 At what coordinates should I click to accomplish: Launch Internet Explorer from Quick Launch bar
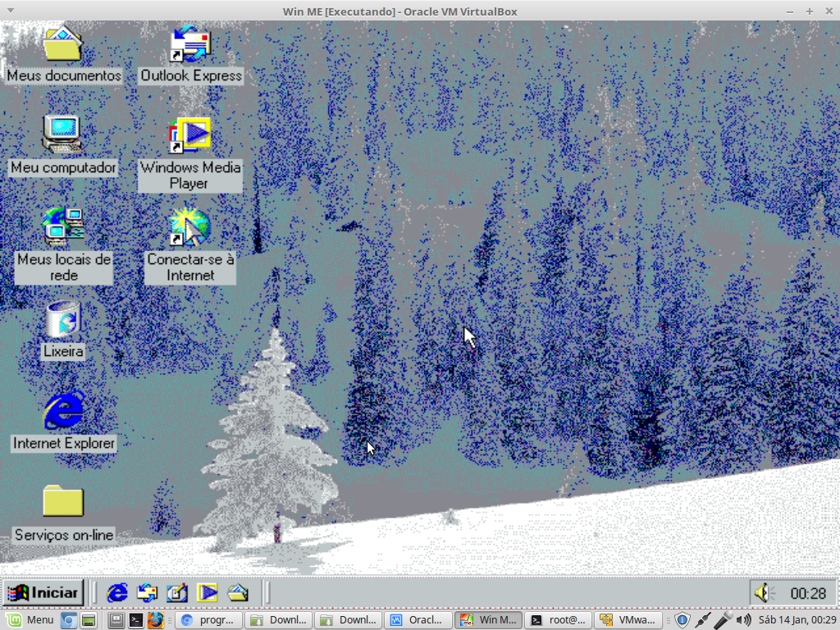click(117, 593)
